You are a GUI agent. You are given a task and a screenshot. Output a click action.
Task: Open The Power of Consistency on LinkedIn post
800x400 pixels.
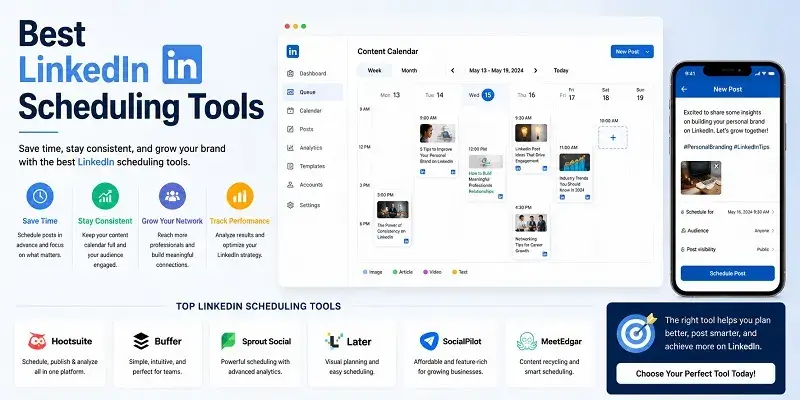coord(392,218)
